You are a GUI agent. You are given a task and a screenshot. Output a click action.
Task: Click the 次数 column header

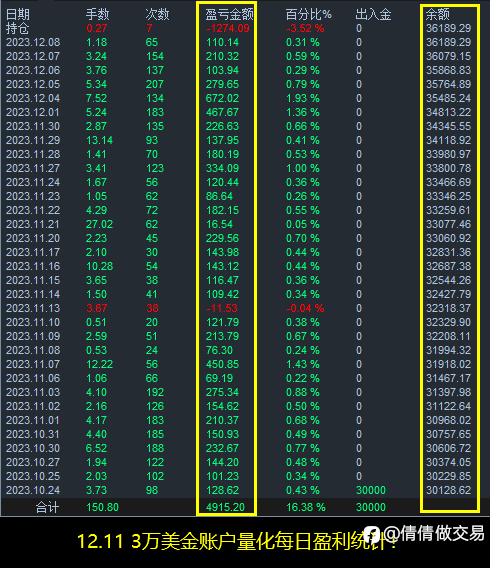pyautogui.click(x=157, y=14)
